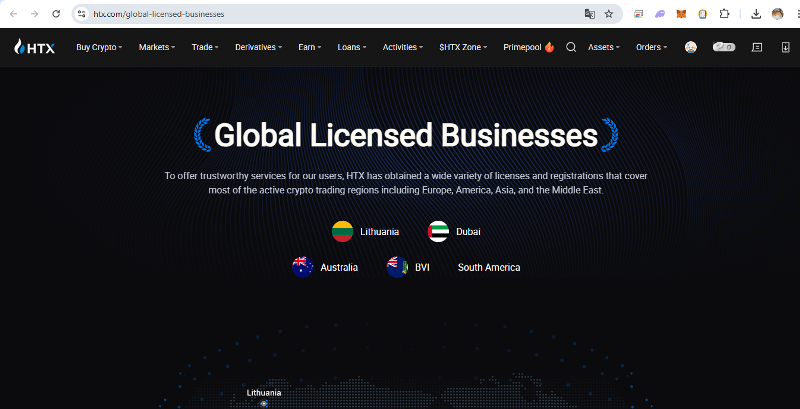Click the Dubai UAE flag icon
Image resolution: width=800 pixels, height=409 pixels.
tap(438, 232)
